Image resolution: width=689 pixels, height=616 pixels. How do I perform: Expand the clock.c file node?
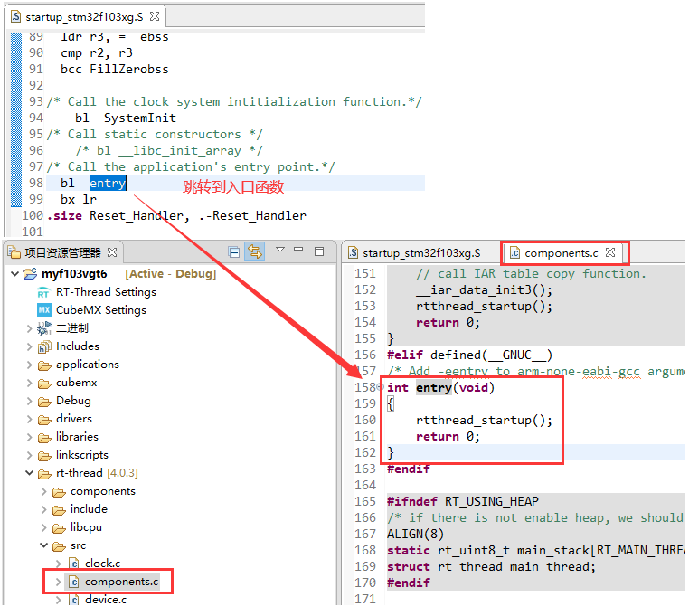[58, 564]
